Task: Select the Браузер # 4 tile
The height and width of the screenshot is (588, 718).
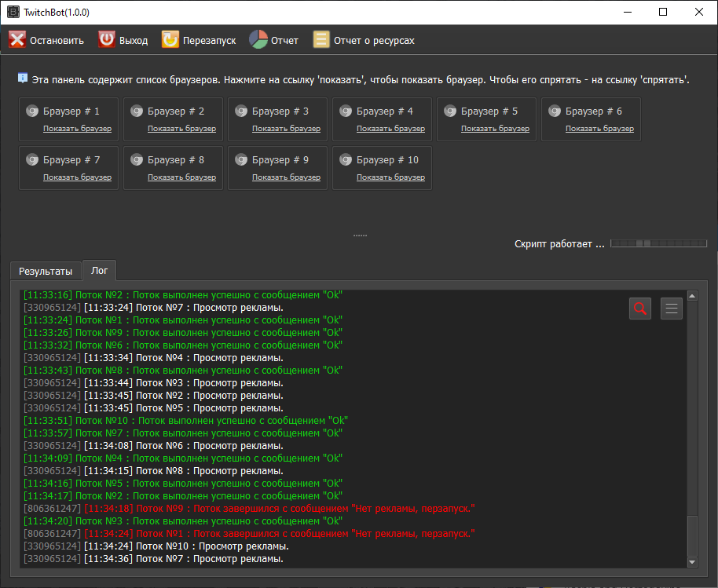Action: click(x=382, y=119)
